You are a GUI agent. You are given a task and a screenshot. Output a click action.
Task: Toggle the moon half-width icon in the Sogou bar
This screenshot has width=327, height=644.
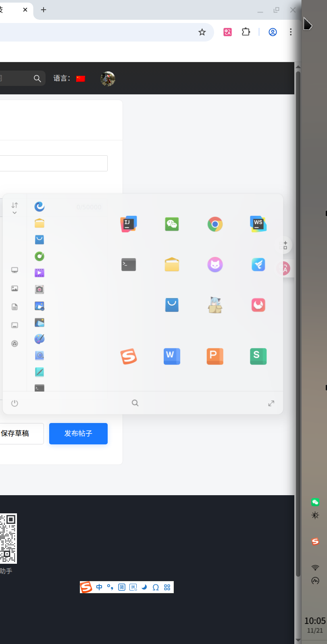tap(144, 587)
